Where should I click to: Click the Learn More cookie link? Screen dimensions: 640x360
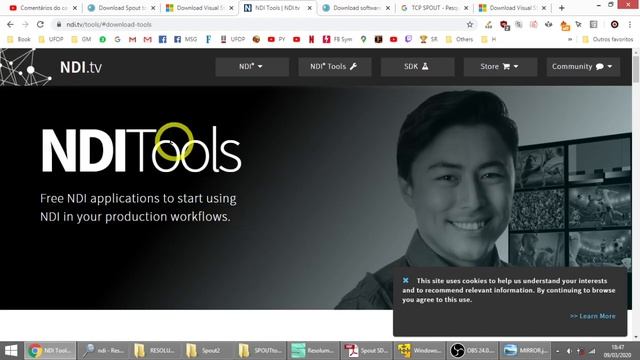click(x=593, y=316)
